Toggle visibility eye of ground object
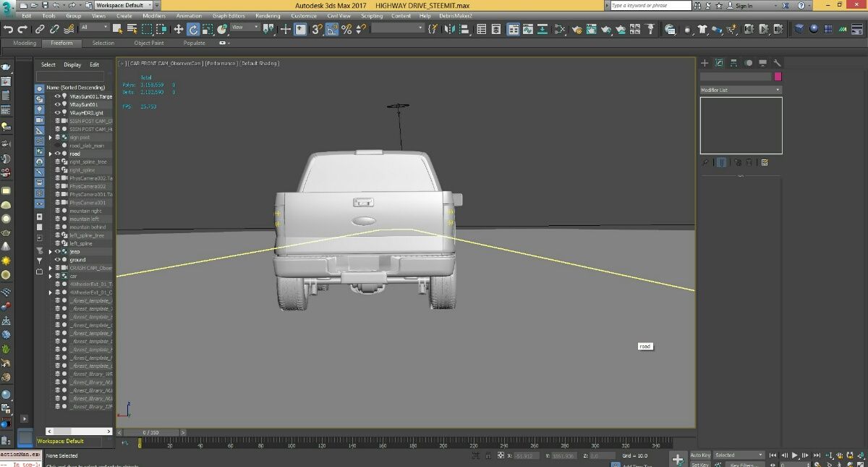Screen dimensions: 868x467 58,259
